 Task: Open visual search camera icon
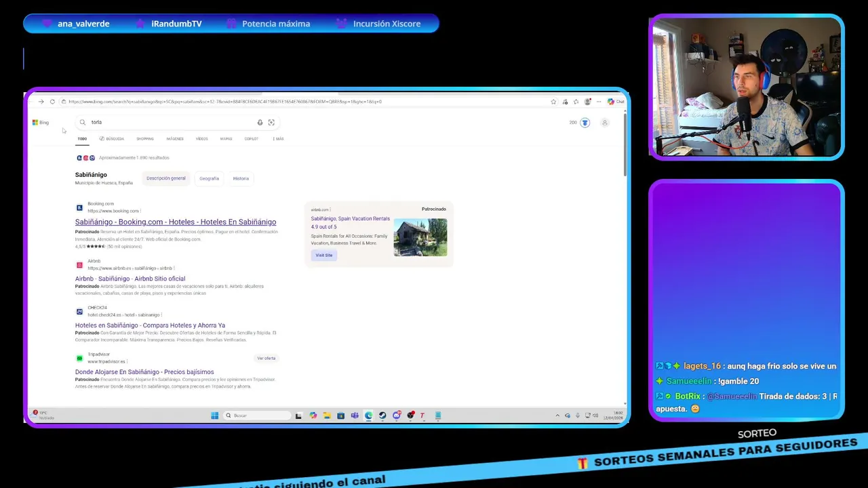[271, 123]
